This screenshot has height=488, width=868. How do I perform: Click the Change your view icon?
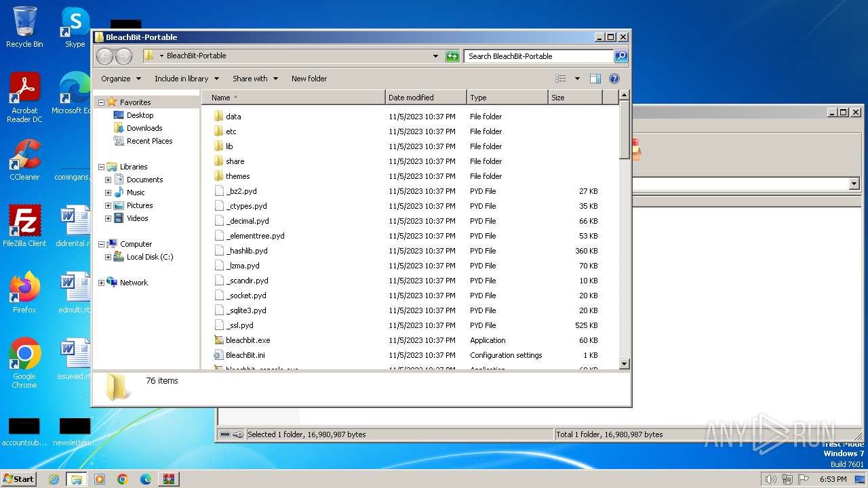(x=561, y=79)
